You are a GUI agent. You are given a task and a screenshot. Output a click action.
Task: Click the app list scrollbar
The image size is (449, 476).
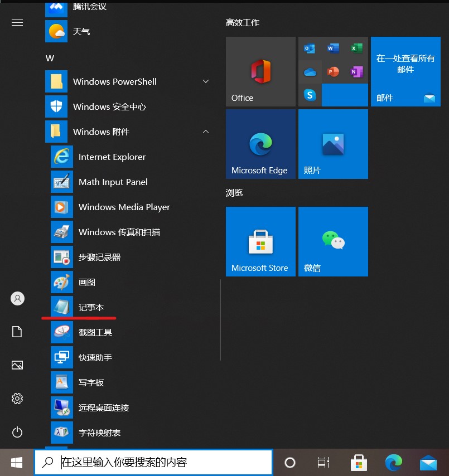click(x=220, y=320)
